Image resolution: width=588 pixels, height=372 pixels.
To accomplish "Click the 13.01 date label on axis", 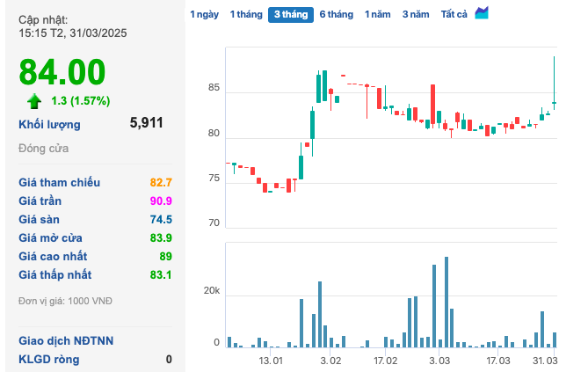I will [270, 361].
